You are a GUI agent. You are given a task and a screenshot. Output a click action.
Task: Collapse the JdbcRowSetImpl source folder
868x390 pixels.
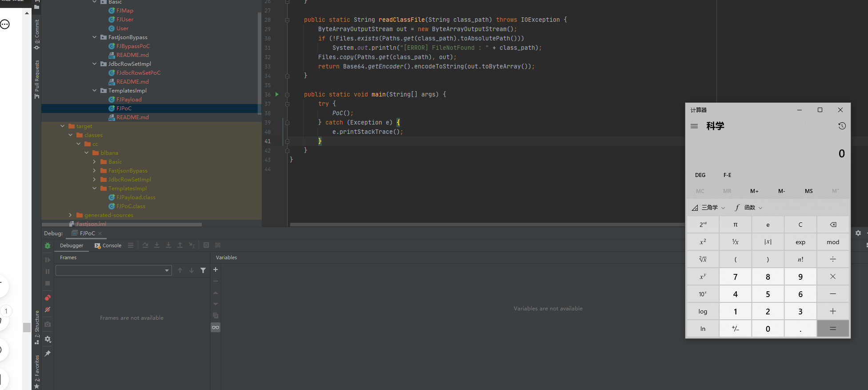94,64
